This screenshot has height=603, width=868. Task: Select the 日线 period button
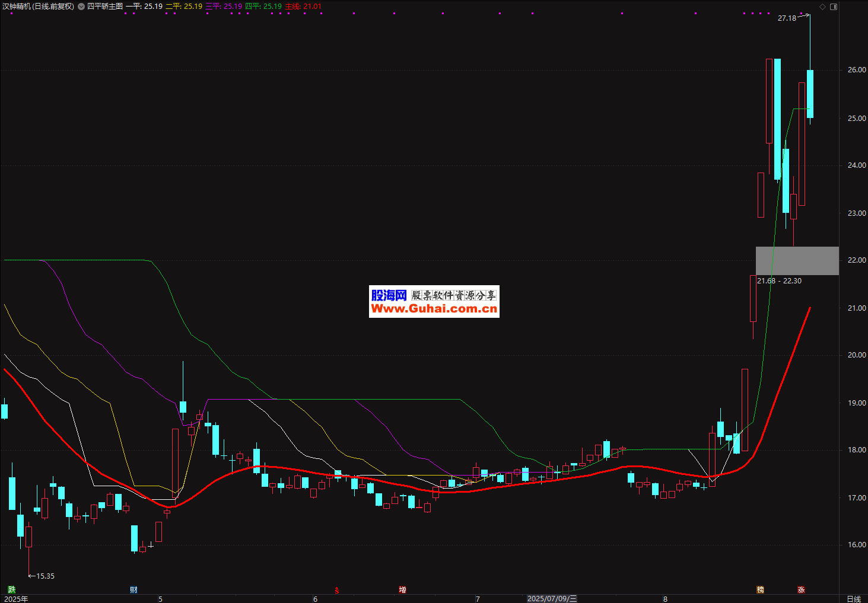point(853,599)
